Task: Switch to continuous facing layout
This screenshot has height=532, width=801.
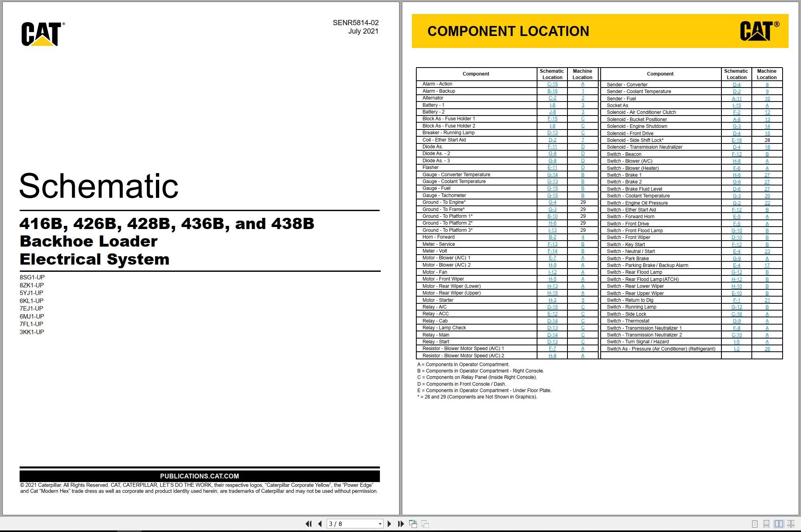Action: [x=791, y=524]
